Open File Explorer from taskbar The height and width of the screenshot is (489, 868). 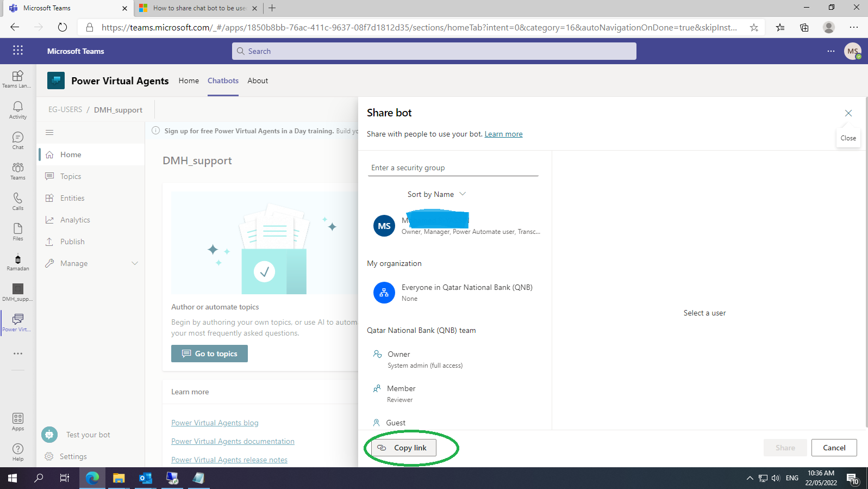point(118,478)
